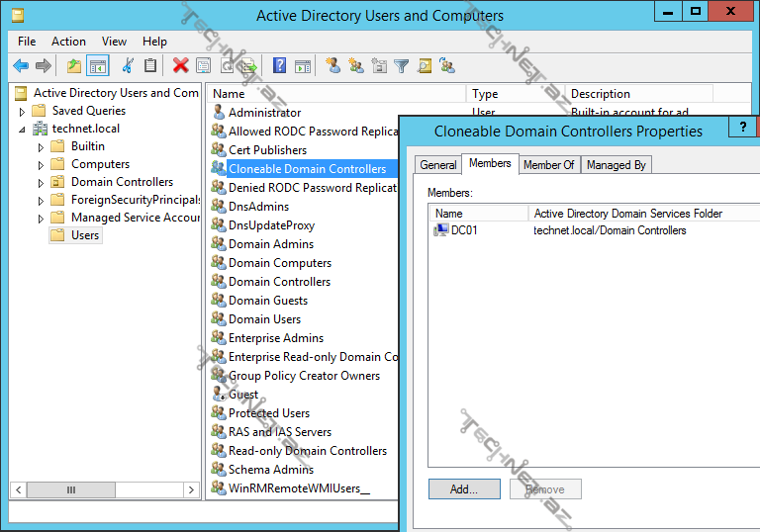Select the Domain Guests group

(x=260, y=301)
